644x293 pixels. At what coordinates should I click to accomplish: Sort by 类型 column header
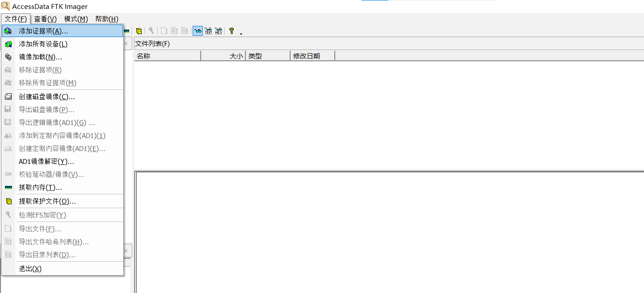click(268, 56)
